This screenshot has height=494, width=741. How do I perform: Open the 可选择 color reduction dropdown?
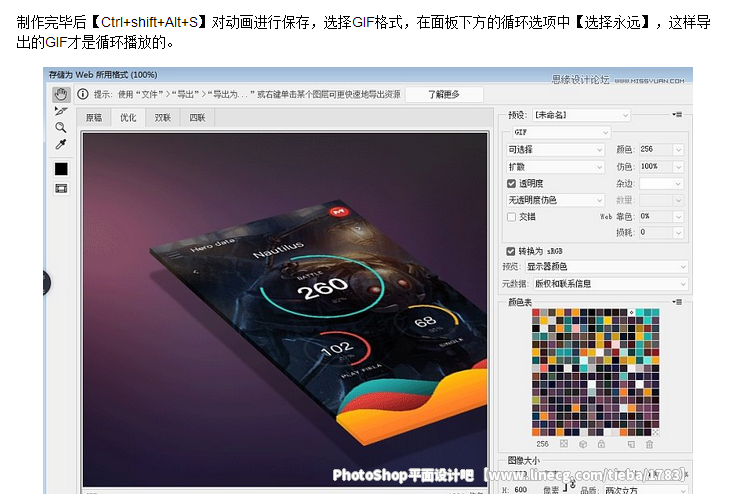[555, 149]
